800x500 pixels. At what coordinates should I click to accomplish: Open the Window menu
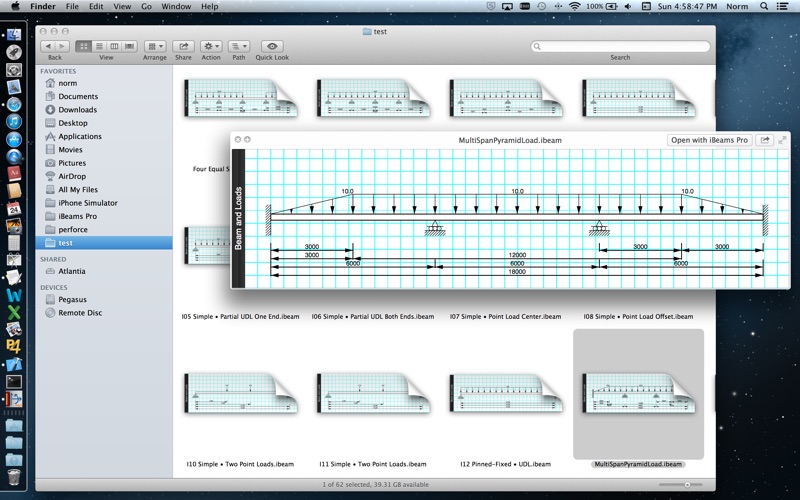(176, 6)
